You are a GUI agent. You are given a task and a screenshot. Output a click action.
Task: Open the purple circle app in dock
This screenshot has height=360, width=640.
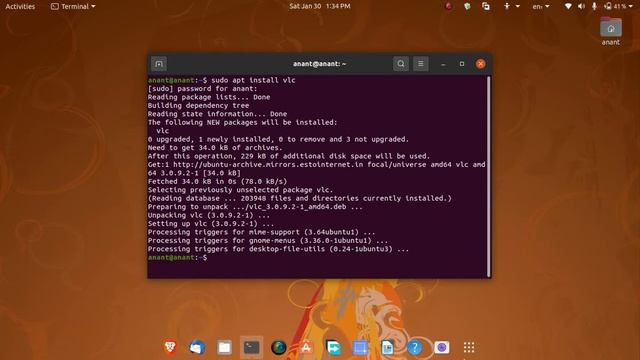coord(442,347)
